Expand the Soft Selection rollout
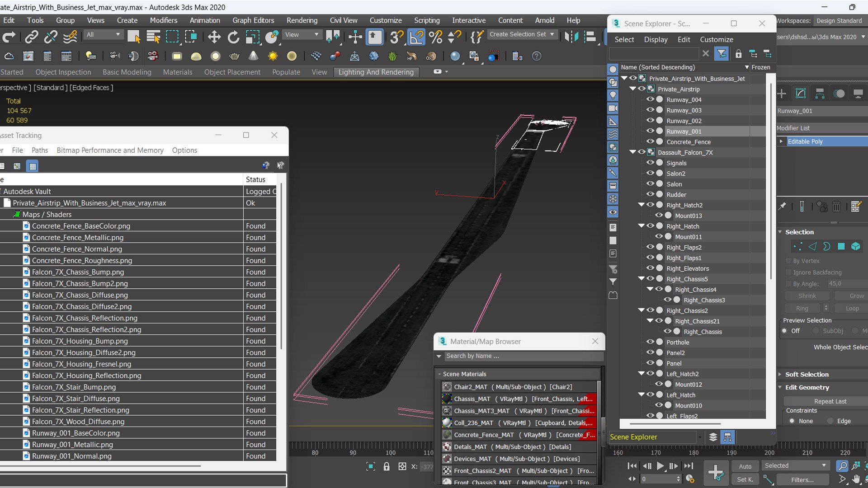Viewport: 868px width, 488px height. click(807, 375)
